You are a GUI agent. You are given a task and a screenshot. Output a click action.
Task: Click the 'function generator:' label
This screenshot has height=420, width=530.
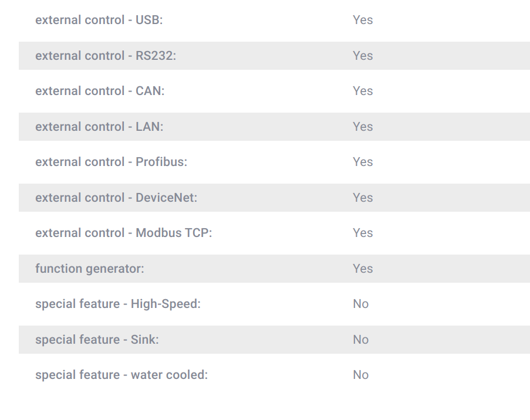[90, 269]
